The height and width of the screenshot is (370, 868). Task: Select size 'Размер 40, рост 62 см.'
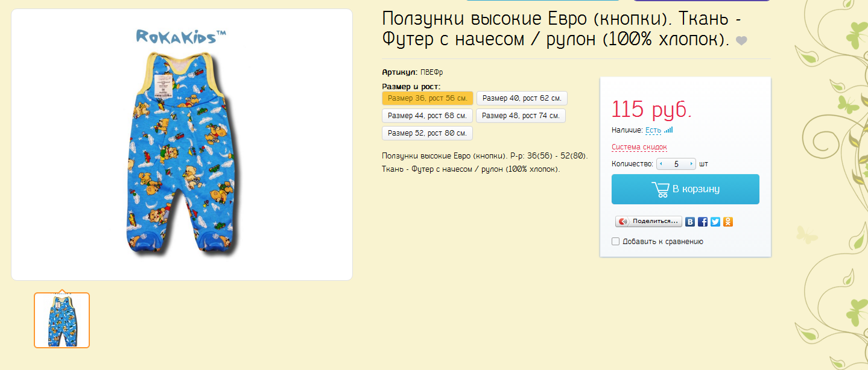522,98
